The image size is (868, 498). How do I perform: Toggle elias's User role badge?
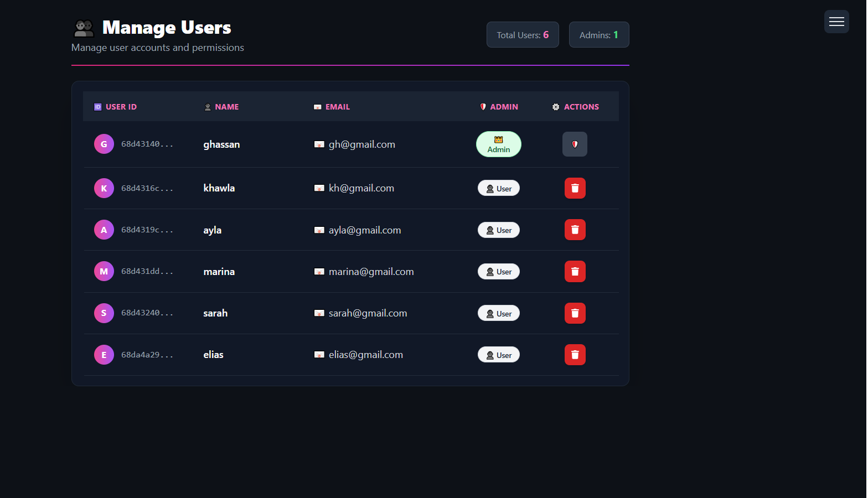point(499,355)
